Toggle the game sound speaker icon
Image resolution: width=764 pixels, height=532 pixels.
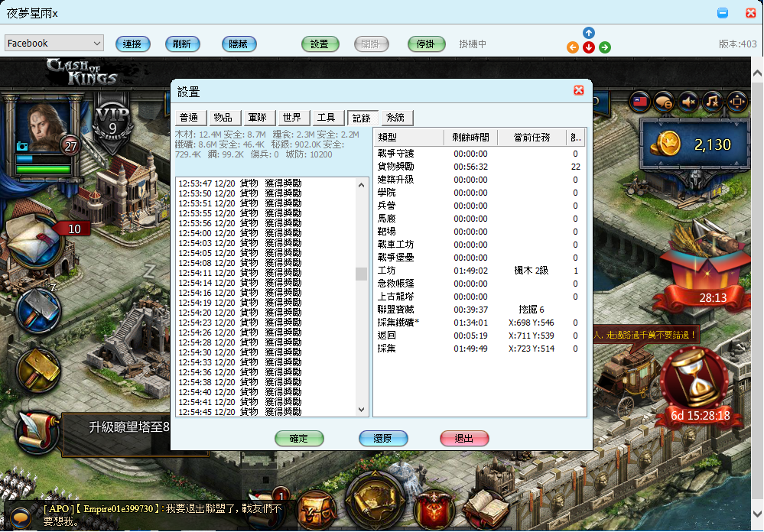[688, 102]
